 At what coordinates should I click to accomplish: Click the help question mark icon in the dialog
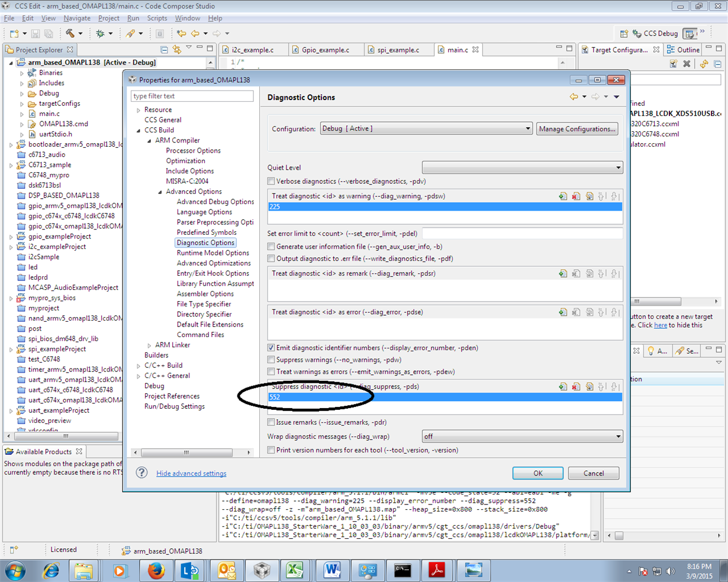(141, 473)
